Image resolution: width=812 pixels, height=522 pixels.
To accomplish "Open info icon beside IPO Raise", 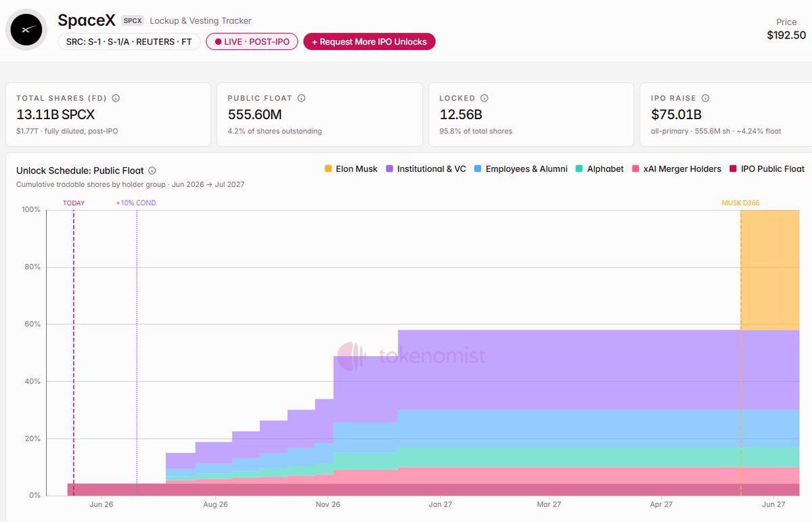I will tap(706, 98).
